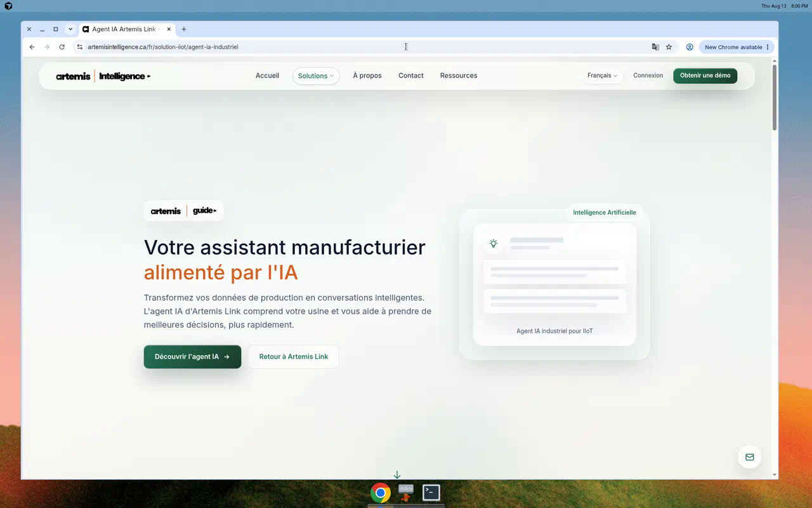Click the date and time in the top bar
This screenshot has height=508, width=812.
click(785, 6)
